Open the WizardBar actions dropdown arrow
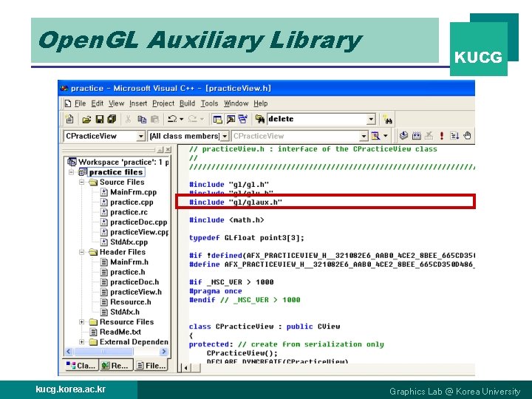This screenshot has width=532, height=399. 386,136
